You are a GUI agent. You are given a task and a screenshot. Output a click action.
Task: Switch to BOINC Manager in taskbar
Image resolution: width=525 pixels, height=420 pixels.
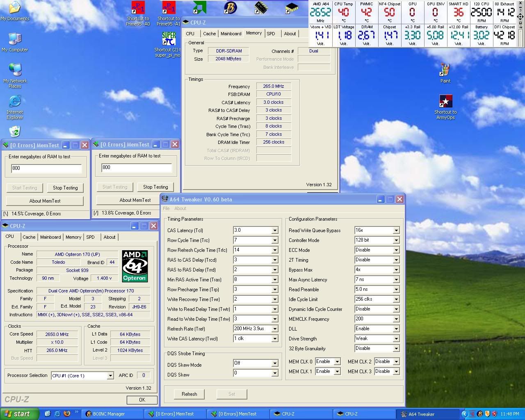click(x=112, y=414)
